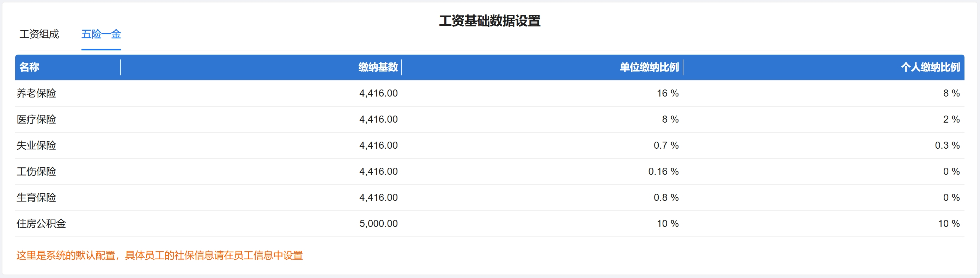Viewport: 980px width, 278px height.
Task: Click 养老保险 employer ratio 16 %
Action: pos(667,93)
